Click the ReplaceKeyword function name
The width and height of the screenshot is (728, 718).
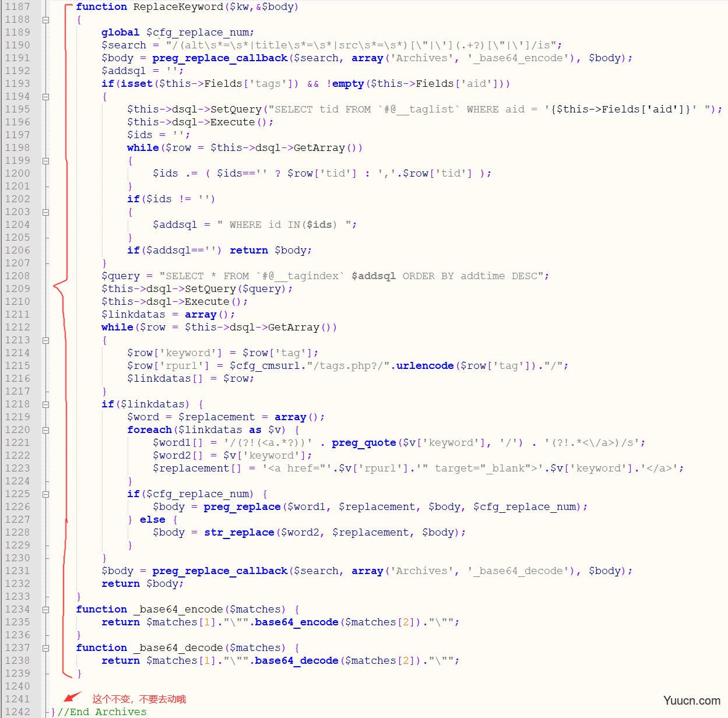[178, 7]
